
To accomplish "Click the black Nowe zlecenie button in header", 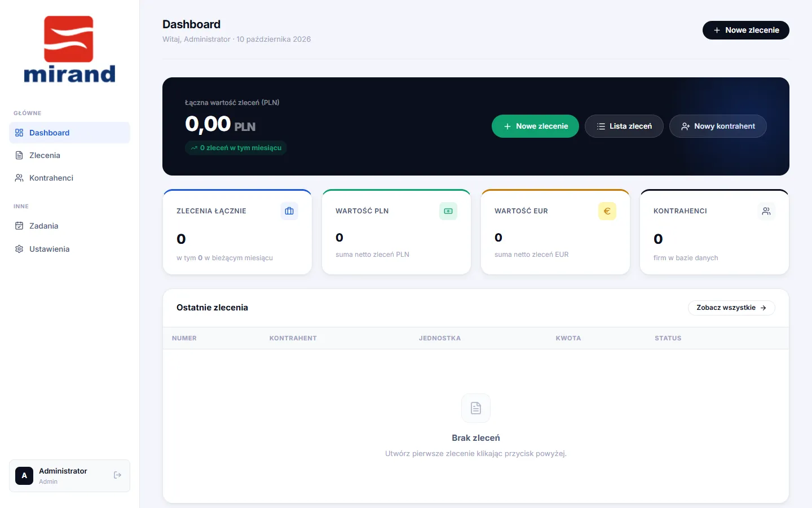I will click(745, 30).
